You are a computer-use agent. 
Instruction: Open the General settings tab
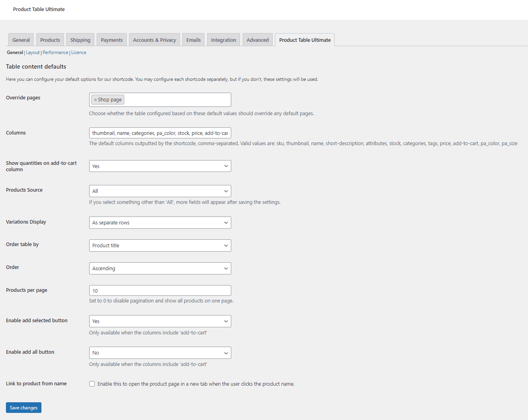[x=21, y=40]
